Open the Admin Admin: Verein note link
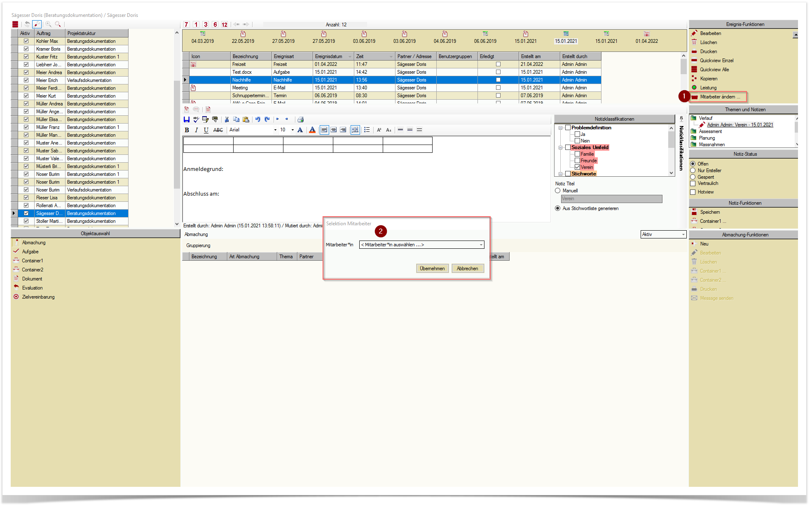 pos(740,125)
